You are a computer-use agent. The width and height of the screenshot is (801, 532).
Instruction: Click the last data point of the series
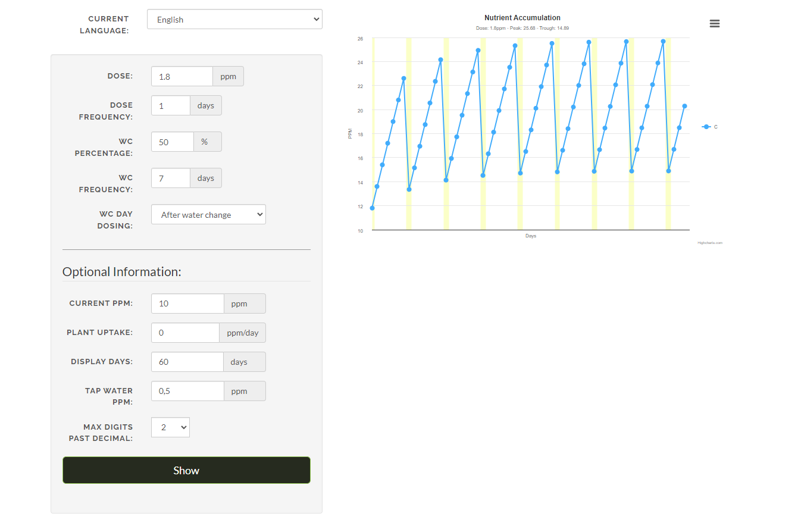684,106
